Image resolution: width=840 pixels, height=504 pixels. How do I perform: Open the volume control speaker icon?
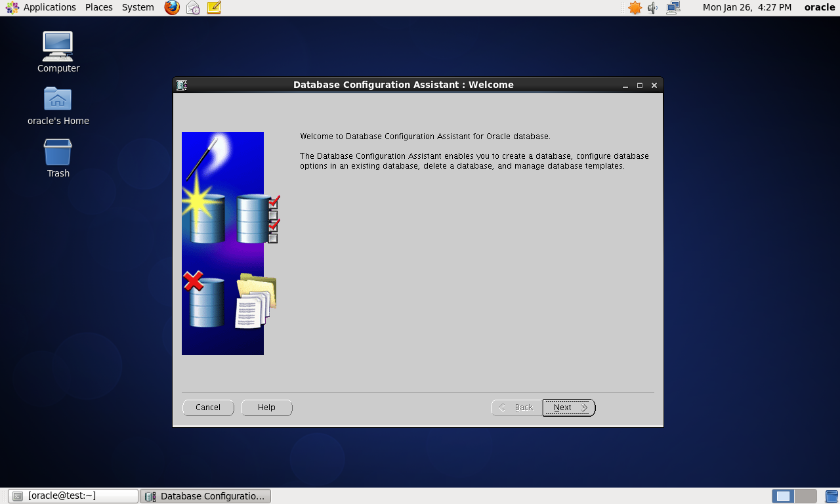coord(652,8)
